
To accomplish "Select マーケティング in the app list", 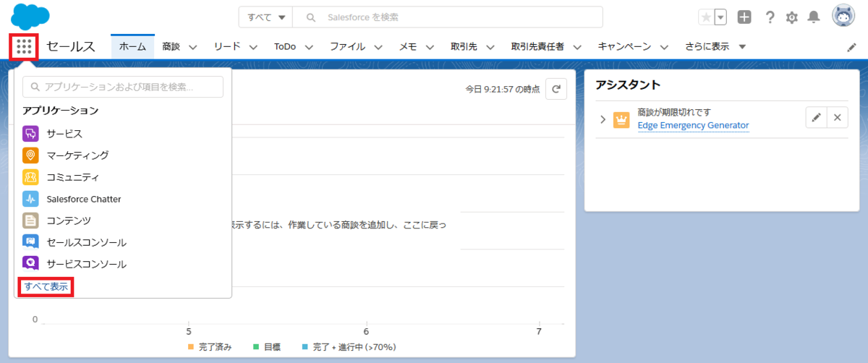I will click(x=77, y=155).
